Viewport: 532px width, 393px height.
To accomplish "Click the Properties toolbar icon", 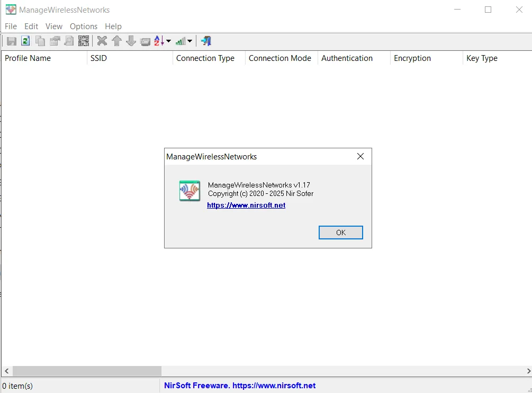I will pyautogui.click(x=55, y=41).
